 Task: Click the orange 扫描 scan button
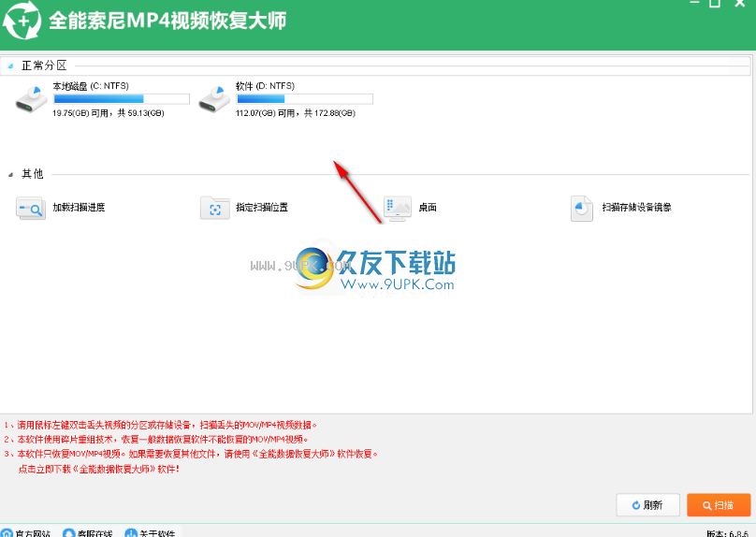point(719,504)
